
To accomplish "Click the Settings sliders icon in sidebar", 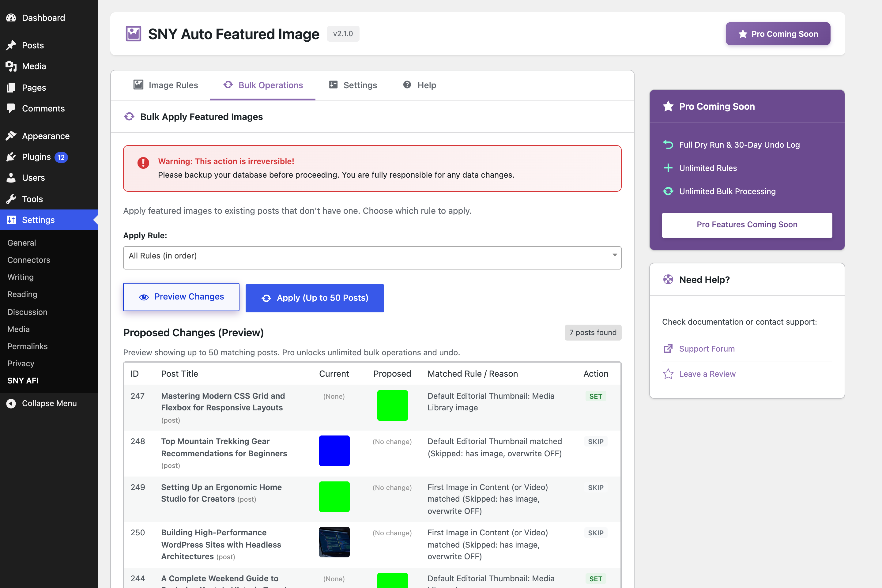I will click(x=11, y=220).
